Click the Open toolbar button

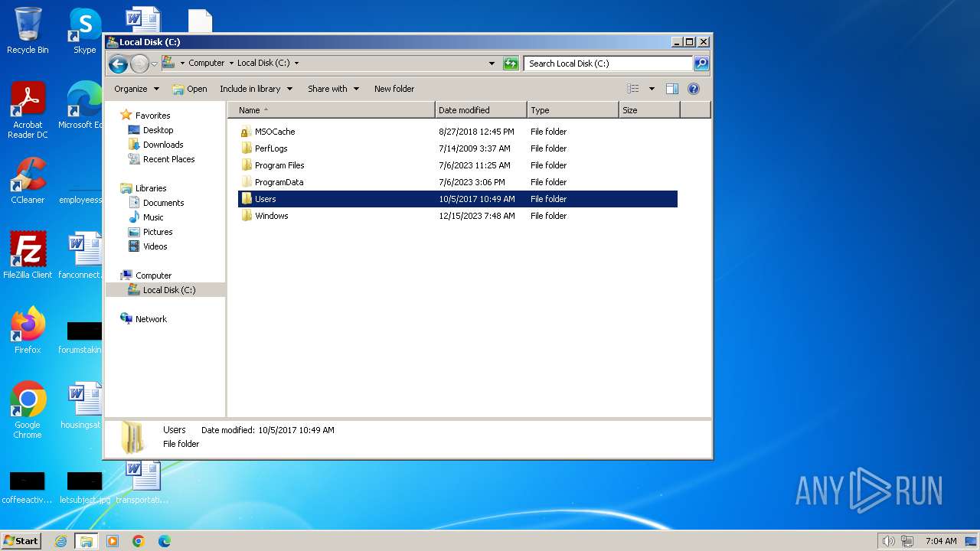coord(190,89)
